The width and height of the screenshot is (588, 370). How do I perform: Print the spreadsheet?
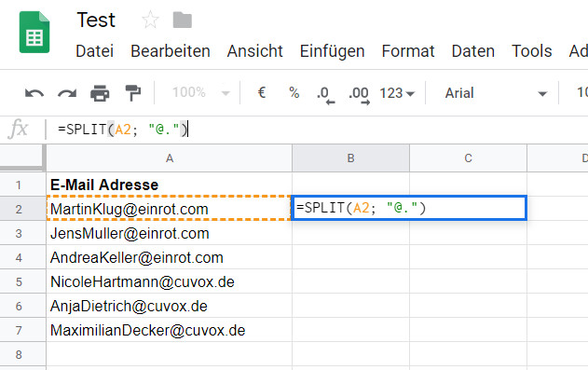[x=100, y=93]
